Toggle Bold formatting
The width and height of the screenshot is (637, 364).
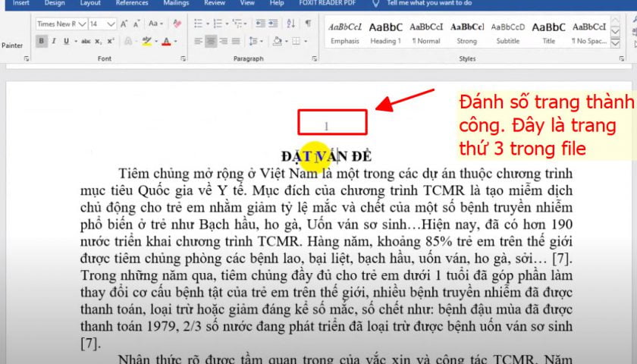[x=42, y=41]
